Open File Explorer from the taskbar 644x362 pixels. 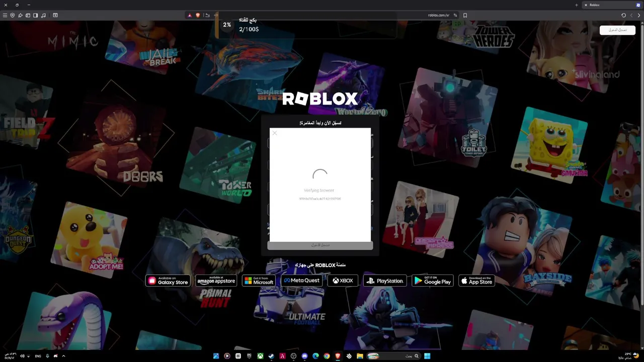(360, 356)
